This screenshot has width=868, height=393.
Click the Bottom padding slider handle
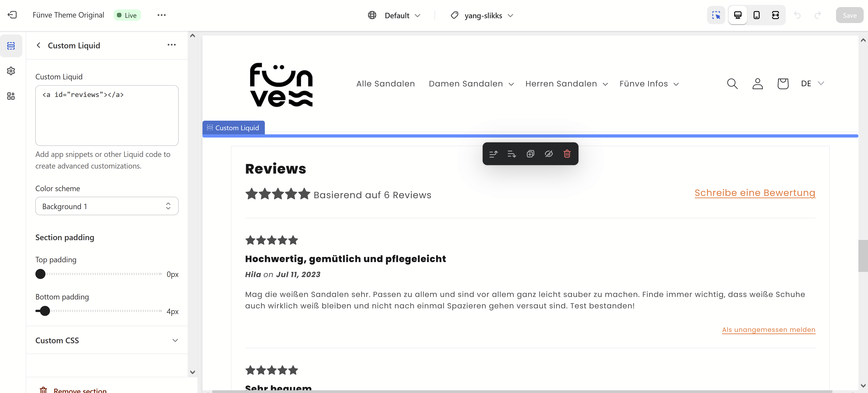[x=45, y=310]
